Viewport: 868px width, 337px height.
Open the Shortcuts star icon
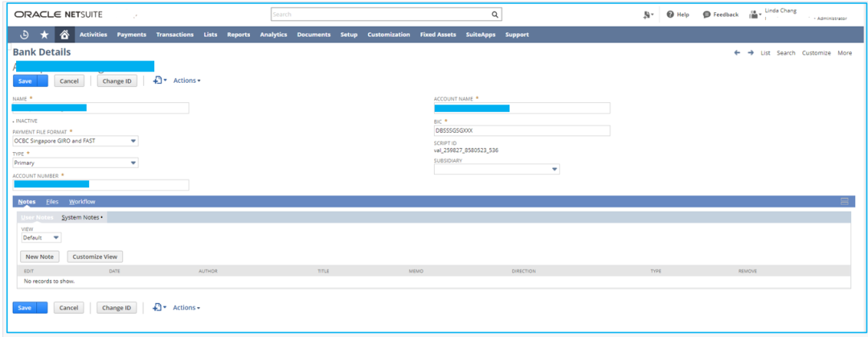click(x=44, y=35)
